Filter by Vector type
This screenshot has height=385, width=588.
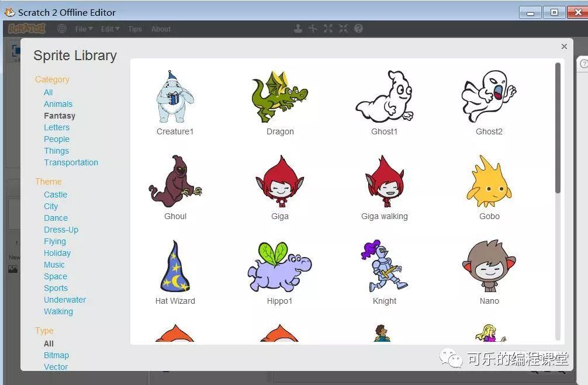(x=56, y=367)
